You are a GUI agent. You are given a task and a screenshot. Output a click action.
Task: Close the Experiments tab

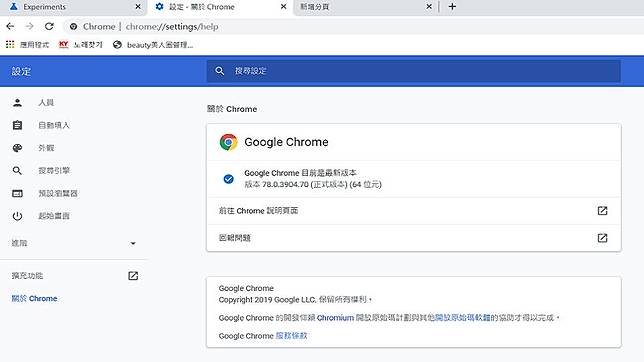tap(138, 7)
